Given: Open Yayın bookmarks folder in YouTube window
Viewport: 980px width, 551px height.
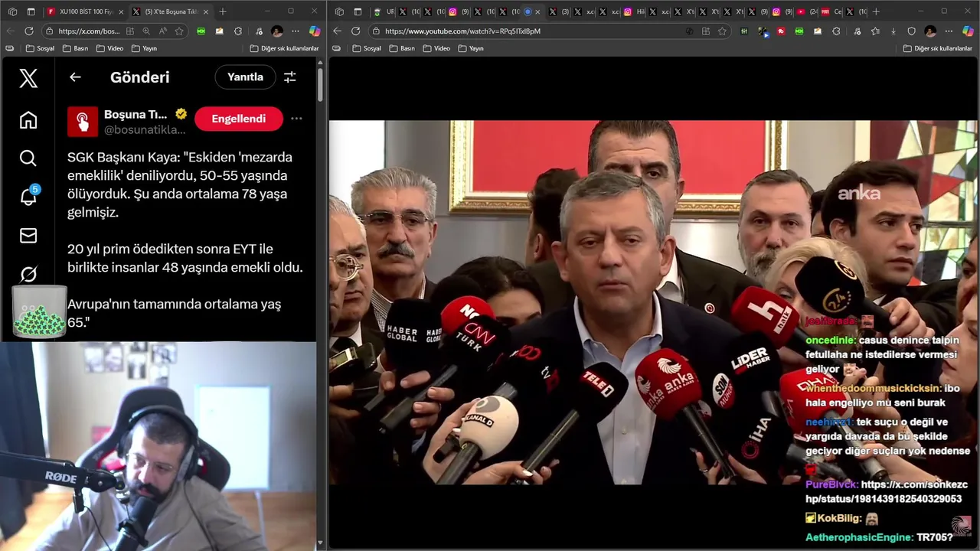Looking at the screenshot, I should tap(471, 48).
